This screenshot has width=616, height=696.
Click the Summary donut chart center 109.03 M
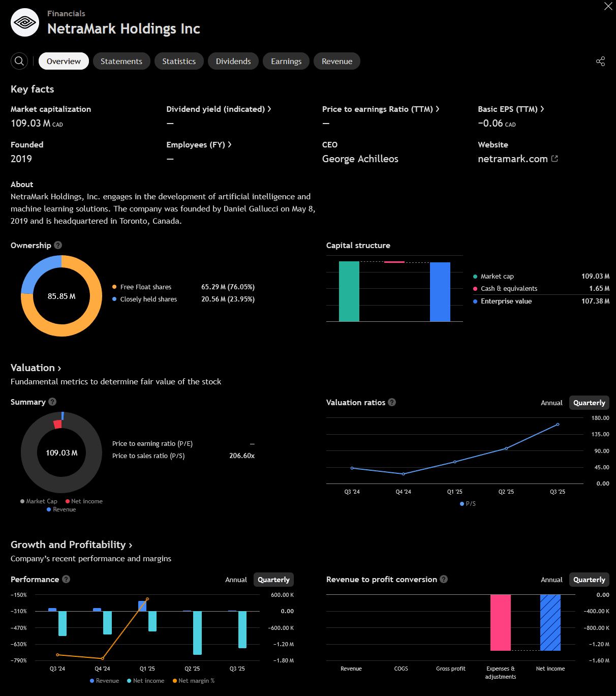(x=61, y=452)
